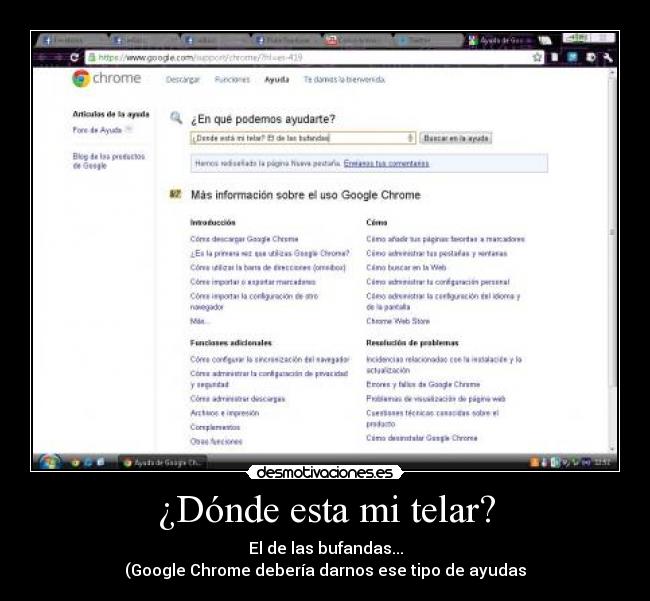Click the 'Buscar en la ayuda' button
The image size is (650, 601).
[456, 138]
